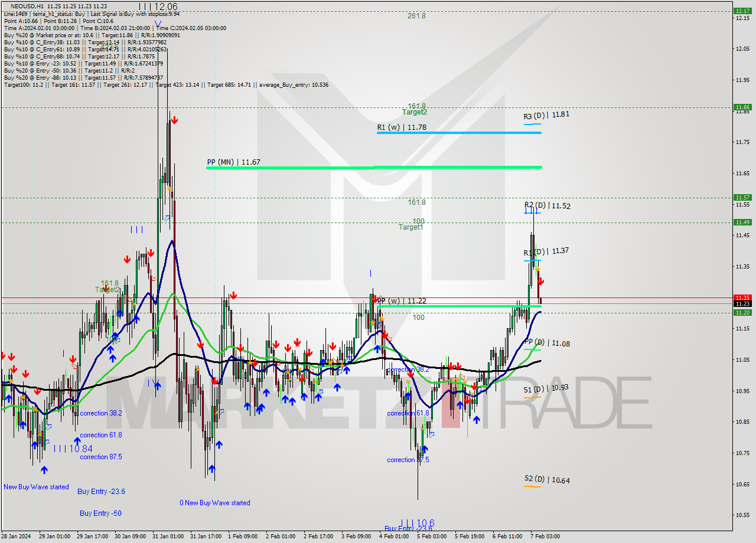The image size is (756, 543).
Task: Select the 'R3 (D) | 11.81' label
Action: (x=546, y=115)
